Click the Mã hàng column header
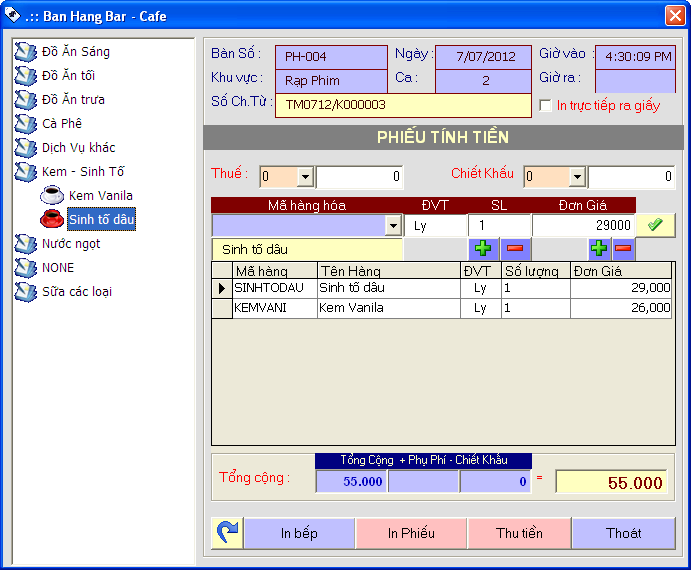Screen dimensions: 691x570 coord(275,271)
